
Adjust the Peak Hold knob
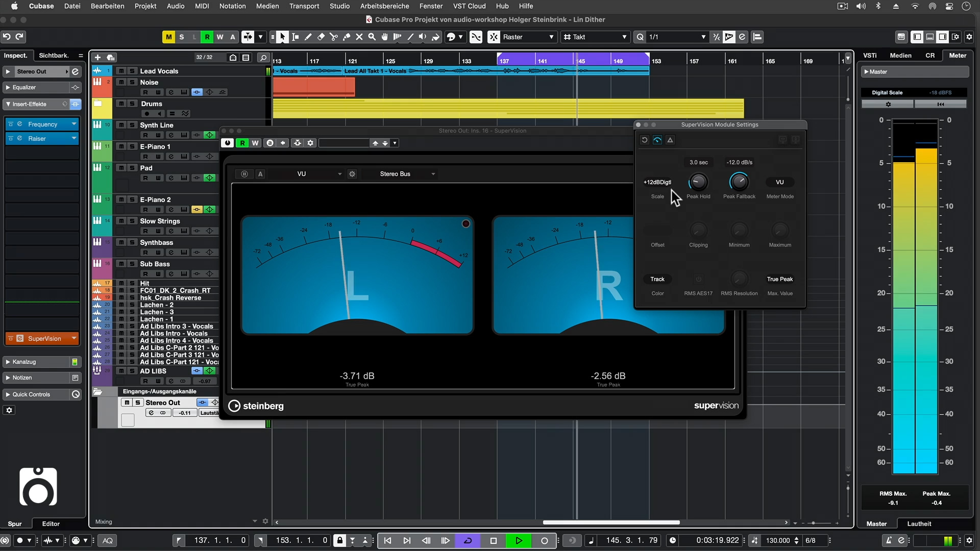pyautogui.click(x=698, y=182)
